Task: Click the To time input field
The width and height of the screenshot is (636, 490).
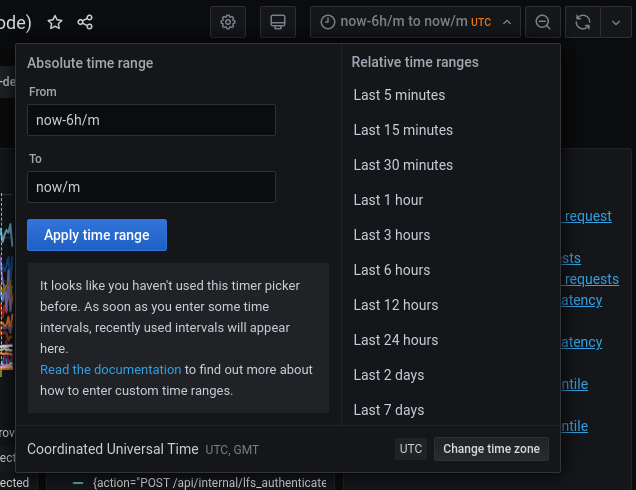Action: point(151,187)
